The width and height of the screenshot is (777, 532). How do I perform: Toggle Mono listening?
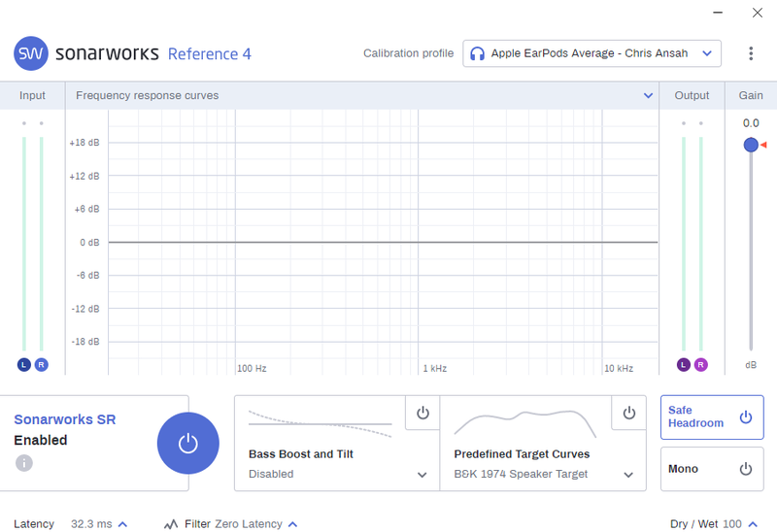tap(712, 469)
